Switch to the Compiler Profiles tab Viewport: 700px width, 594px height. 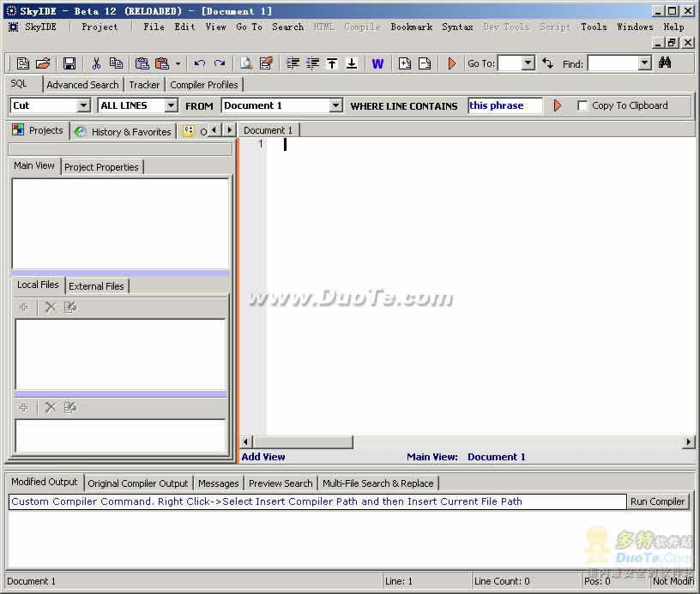click(x=204, y=85)
